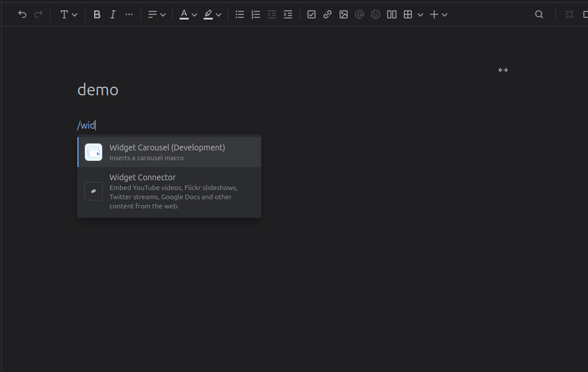Click the /wid text in body
Screen dimensions: 588x372
click(x=86, y=125)
